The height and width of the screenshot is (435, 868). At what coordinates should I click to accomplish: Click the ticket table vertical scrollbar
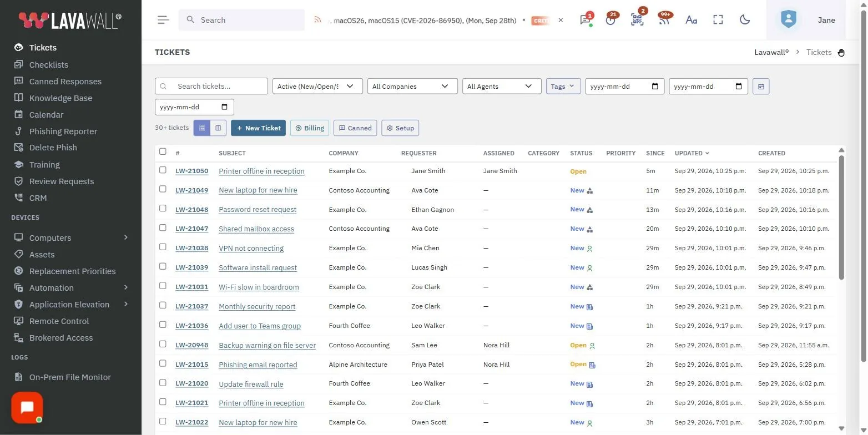click(841, 217)
